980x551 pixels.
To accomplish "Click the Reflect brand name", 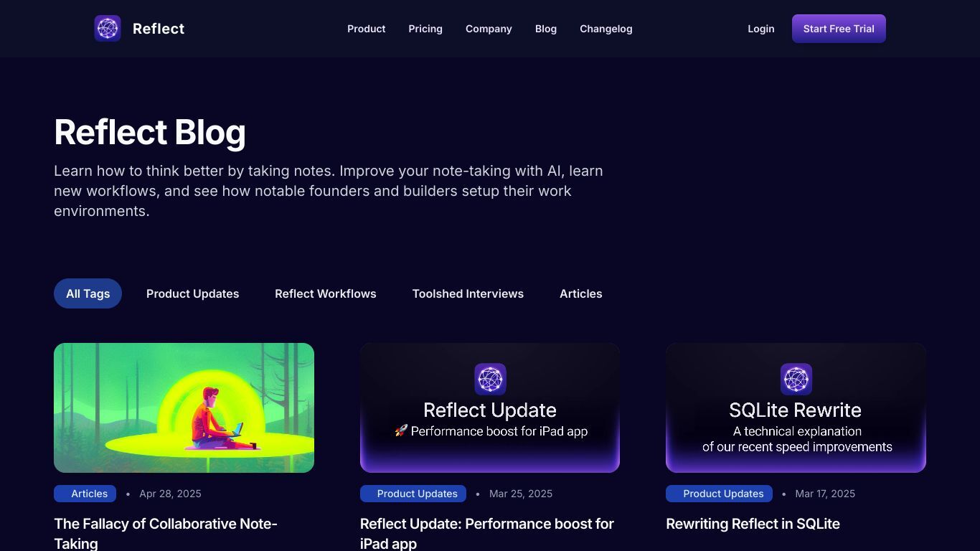I will (159, 29).
